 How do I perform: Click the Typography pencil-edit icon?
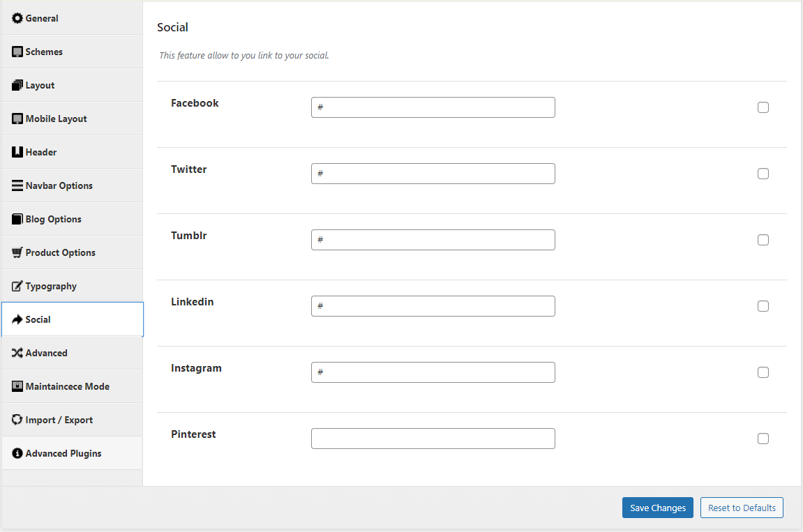pyautogui.click(x=17, y=286)
